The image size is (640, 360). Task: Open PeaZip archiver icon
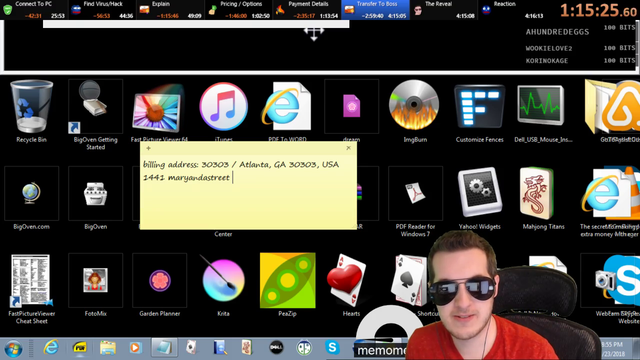point(287,285)
